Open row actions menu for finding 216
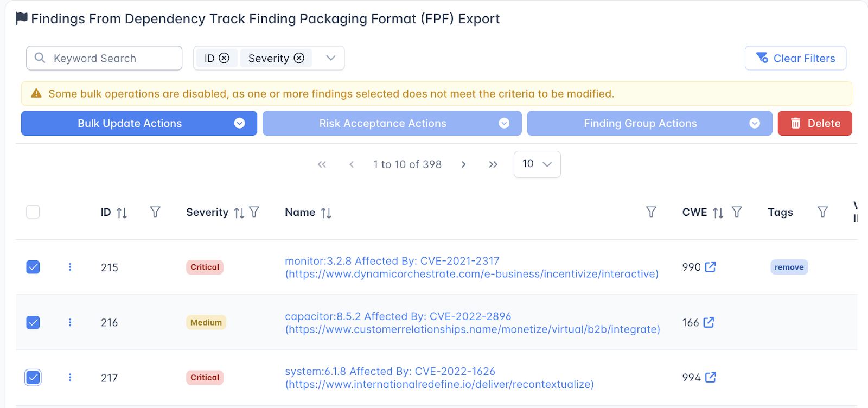This screenshot has width=868, height=408. click(x=70, y=322)
